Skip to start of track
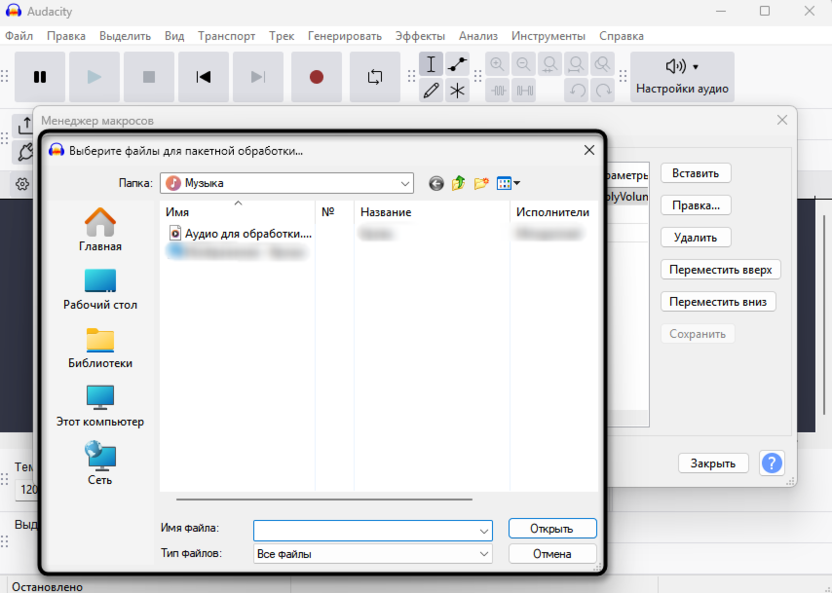Image resolution: width=832 pixels, height=593 pixels. (x=203, y=77)
